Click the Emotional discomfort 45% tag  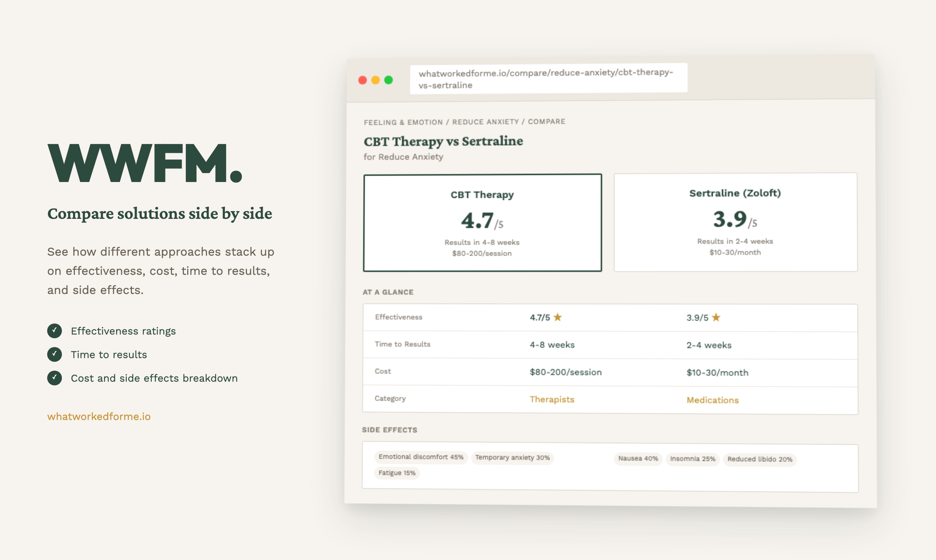click(421, 457)
